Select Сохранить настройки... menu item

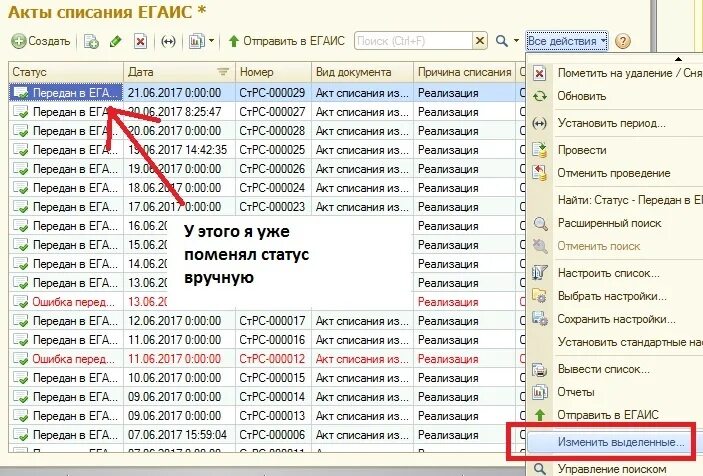[615, 319]
